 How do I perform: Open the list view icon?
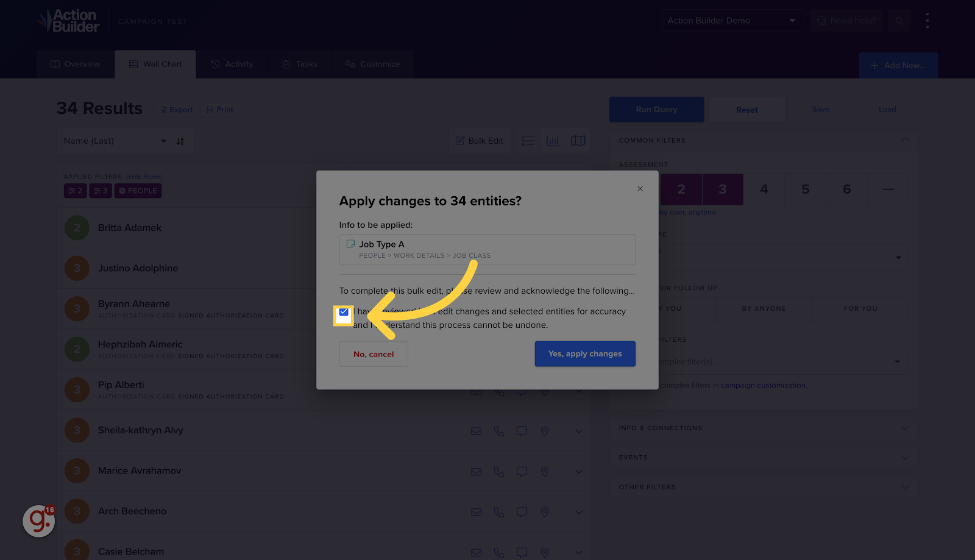(x=528, y=141)
